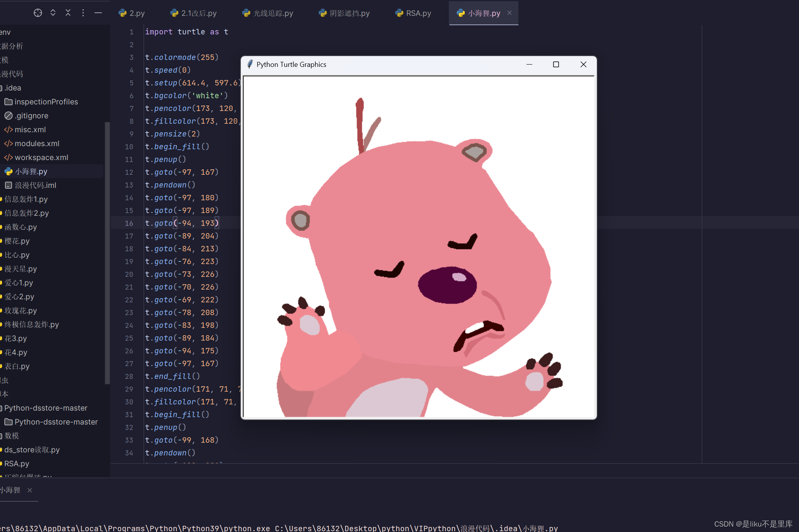799x532 pixels.
Task: Click the beaver's dark nose in the canvas
Action: point(447,285)
